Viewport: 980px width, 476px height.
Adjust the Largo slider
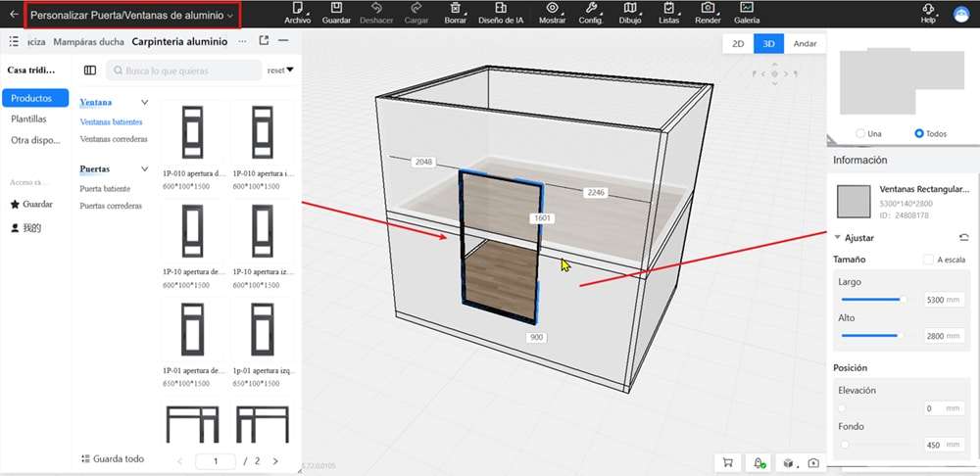[x=872, y=300]
